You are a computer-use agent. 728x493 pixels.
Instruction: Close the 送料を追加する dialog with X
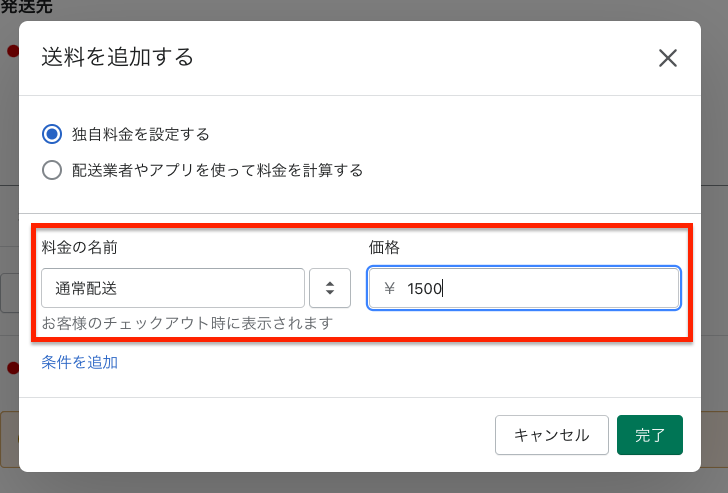pyautogui.click(x=668, y=58)
